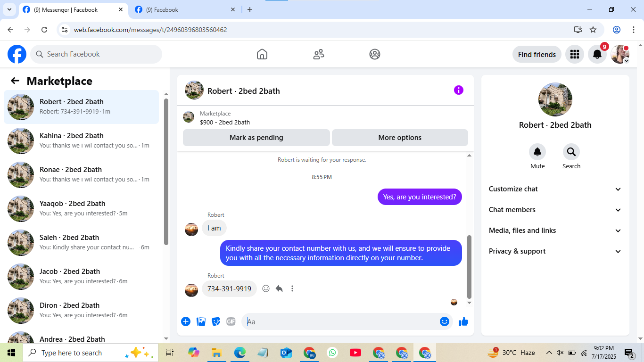The image size is (644, 362).
Task: Open Robert's large listing photo in side panel
Action: (555, 99)
